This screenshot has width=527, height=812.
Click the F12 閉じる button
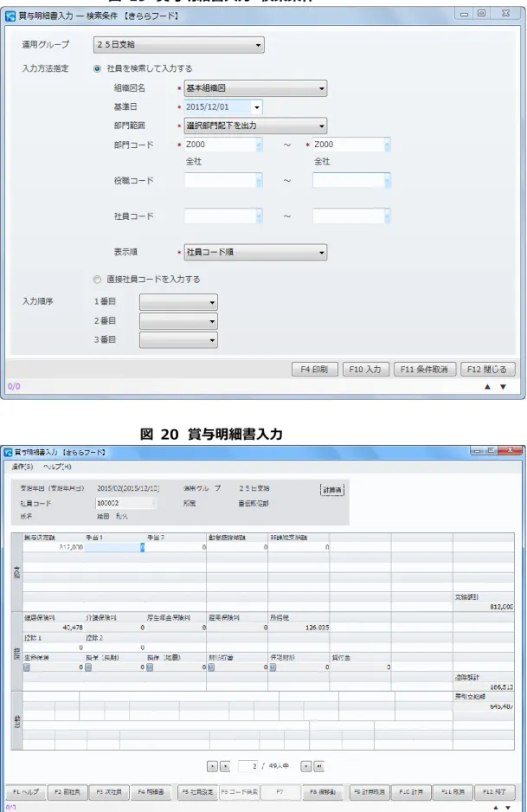coord(488,370)
